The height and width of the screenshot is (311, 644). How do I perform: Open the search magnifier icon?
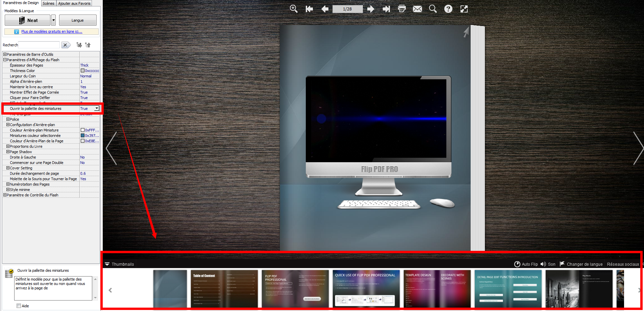[433, 9]
